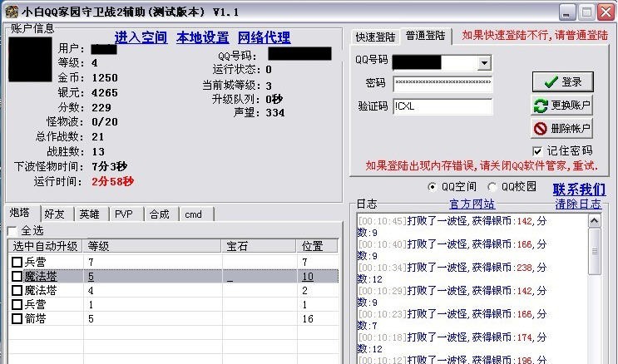618x364 pixels.
Task: Check the 兵营 level 7 row checkbox
Action: 17,262
